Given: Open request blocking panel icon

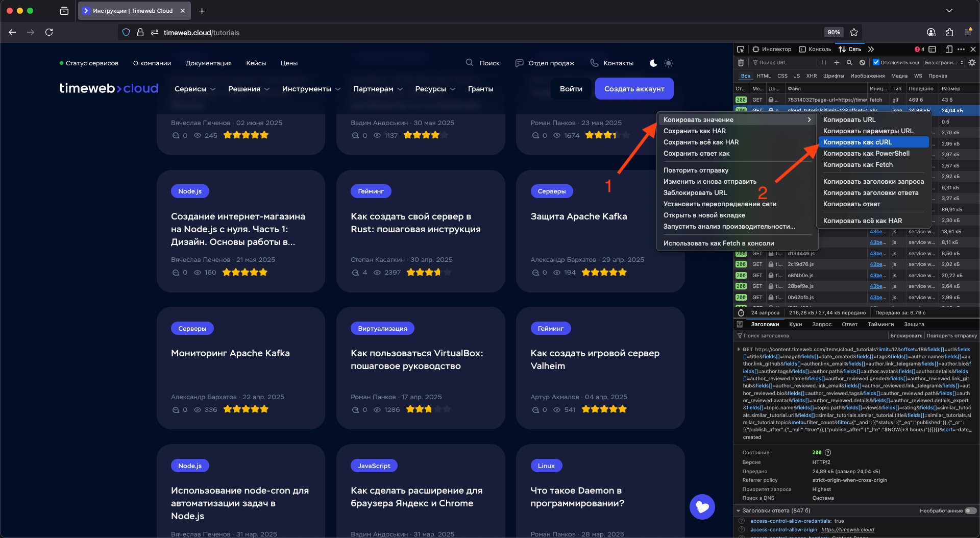Looking at the screenshot, I should [x=862, y=63].
